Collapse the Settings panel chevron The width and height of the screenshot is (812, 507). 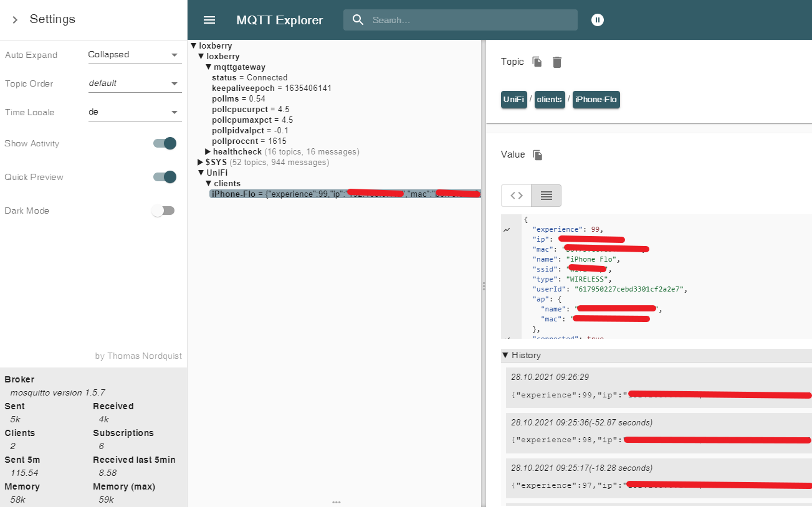click(x=15, y=20)
